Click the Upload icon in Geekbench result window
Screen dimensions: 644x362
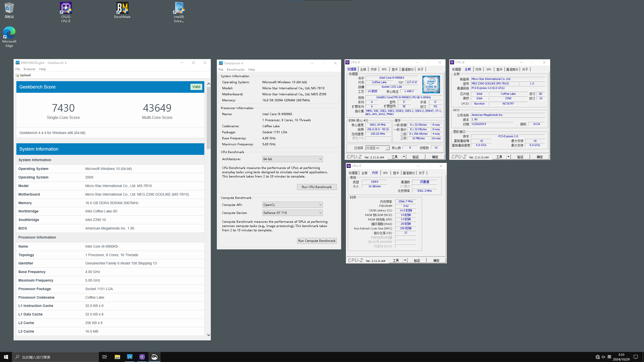point(17,75)
